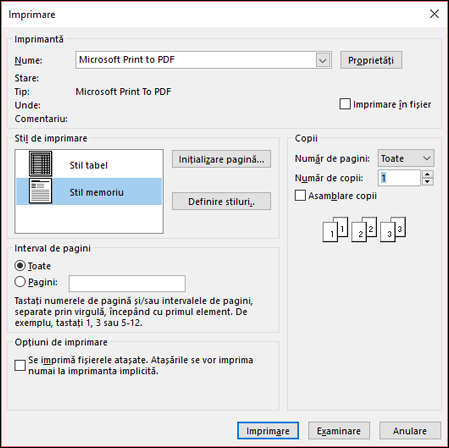Open the printer Nume dropdown arrow
The width and height of the screenshot is (449, 448).
click(323, 60)
